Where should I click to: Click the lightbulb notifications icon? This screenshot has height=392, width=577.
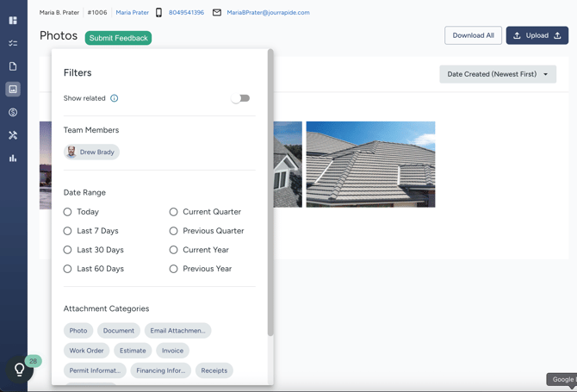(19, 370)
